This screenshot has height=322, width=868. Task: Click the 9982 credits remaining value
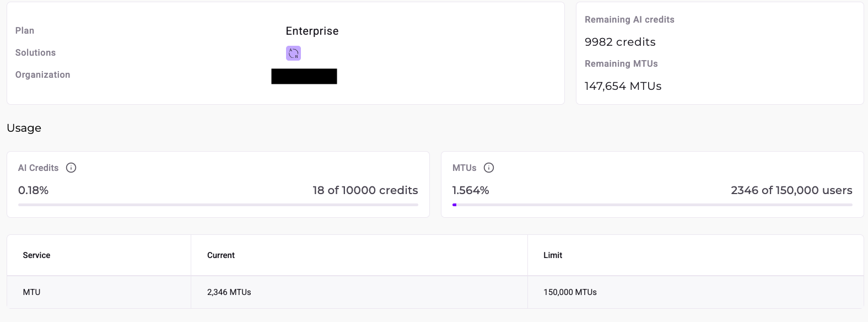pyautogui.click(x=620, y=42)
